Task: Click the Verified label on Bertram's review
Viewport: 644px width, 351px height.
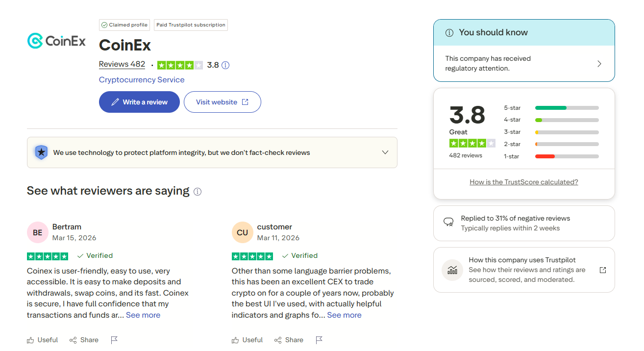Action: click(95, 255)
